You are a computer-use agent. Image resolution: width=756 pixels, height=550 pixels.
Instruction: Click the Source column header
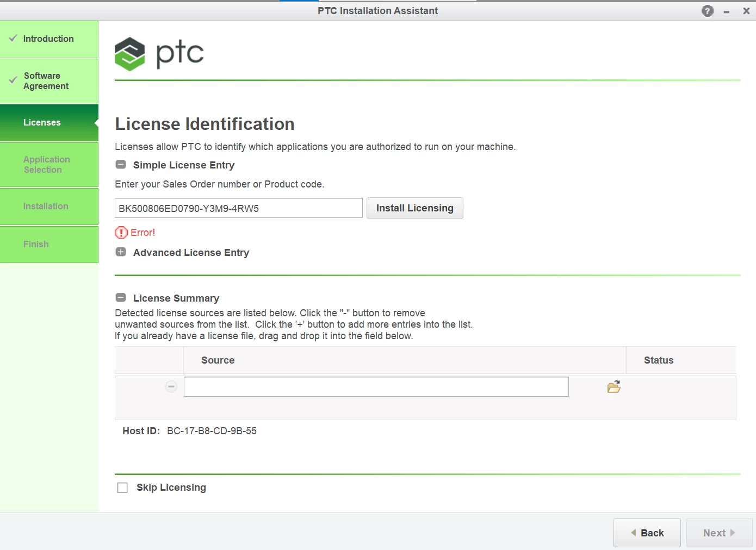click(405, 360)
